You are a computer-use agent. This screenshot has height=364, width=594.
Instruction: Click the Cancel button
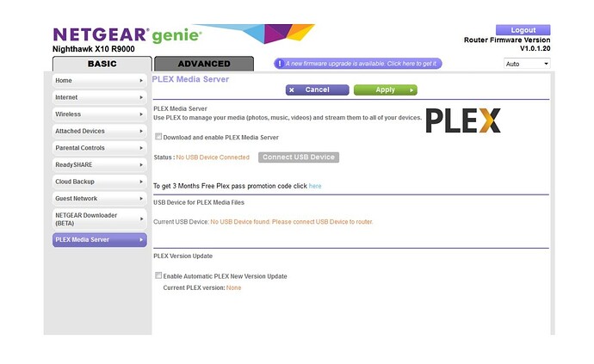[317, 89]
